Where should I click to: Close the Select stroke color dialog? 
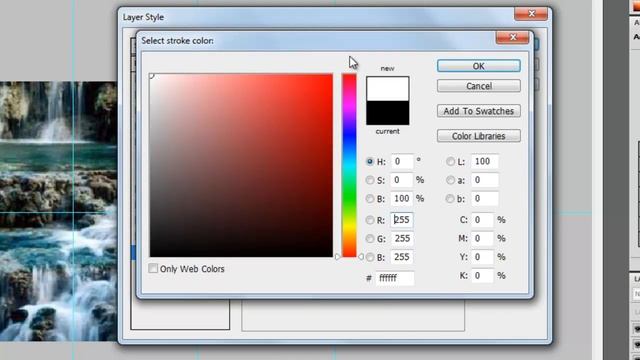pyautogui.click(x=513, y=38)
